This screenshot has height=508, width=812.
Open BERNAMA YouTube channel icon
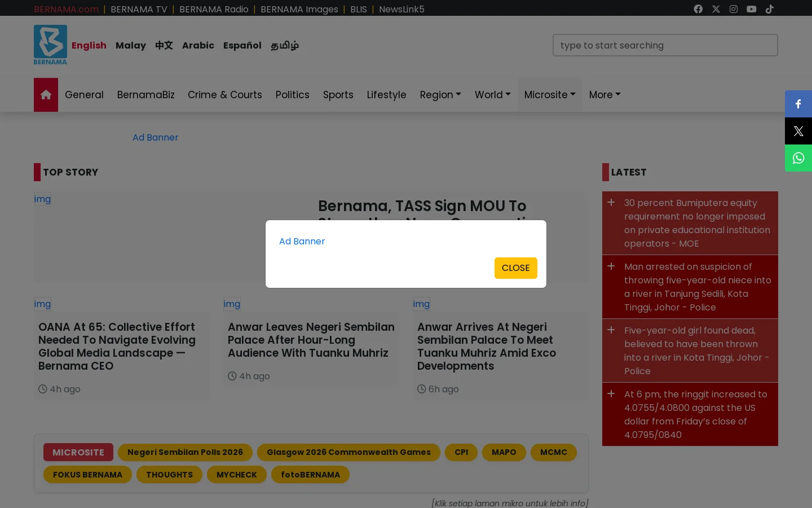pyautogui.click(x=752, y=9)
